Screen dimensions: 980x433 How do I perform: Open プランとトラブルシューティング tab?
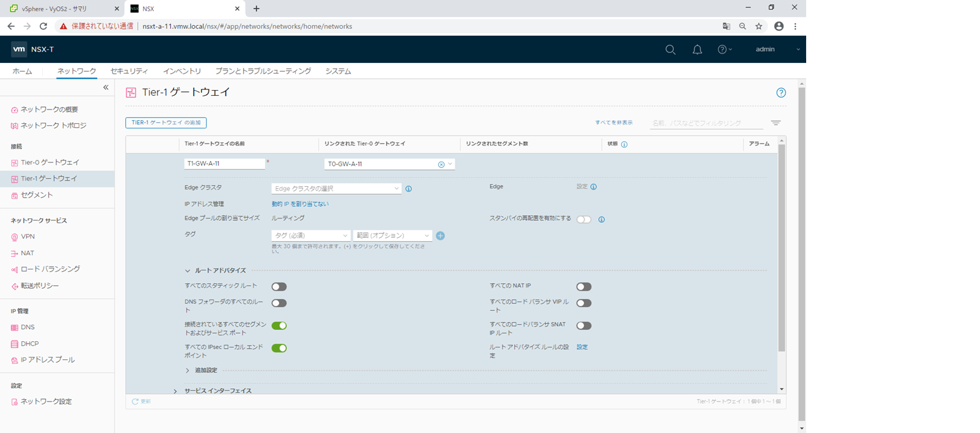coord(263,71)
